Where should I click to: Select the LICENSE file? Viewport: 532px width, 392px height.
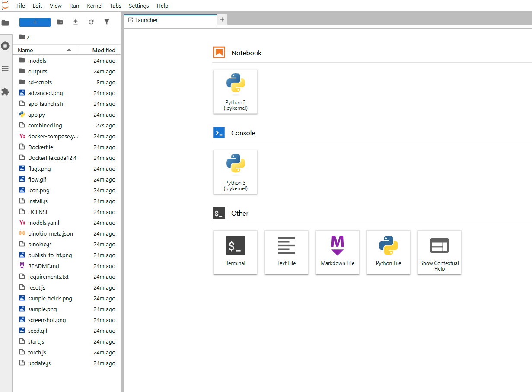[67, 212]
